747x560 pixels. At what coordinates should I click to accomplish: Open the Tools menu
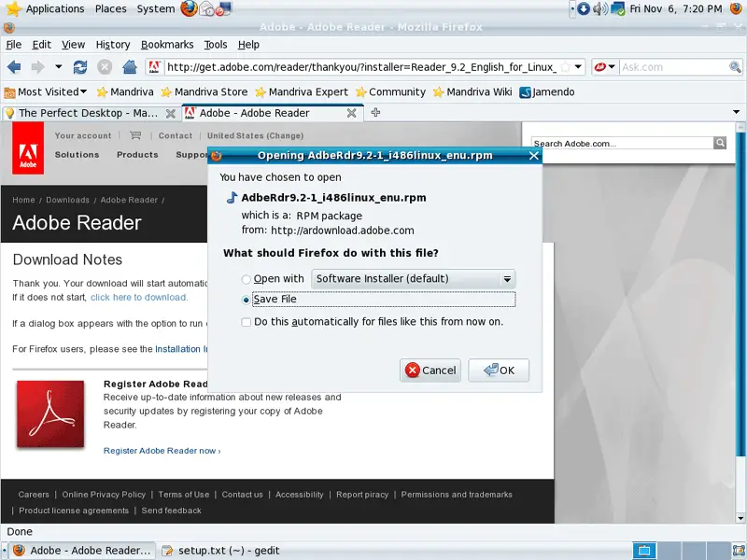coord(216,44)
